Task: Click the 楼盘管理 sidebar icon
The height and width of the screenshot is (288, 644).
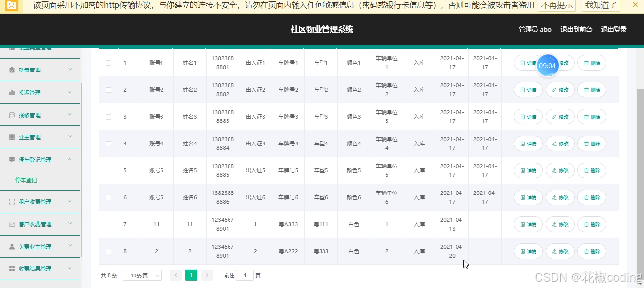Action: point(12,70)
